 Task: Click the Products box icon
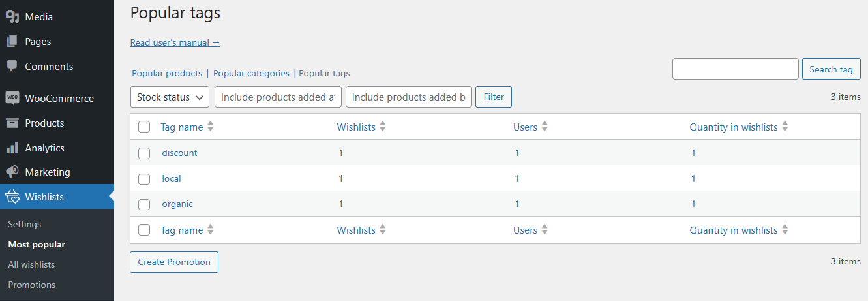pos(12,123)
